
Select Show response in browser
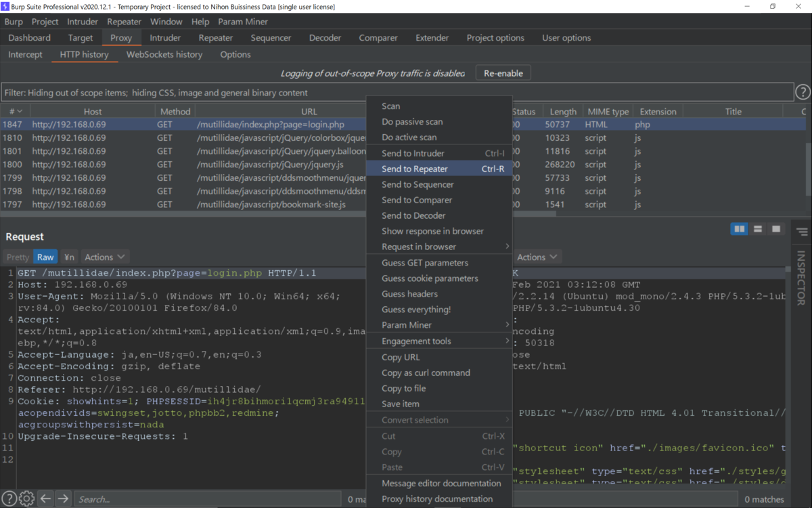[x=438, y=231]
